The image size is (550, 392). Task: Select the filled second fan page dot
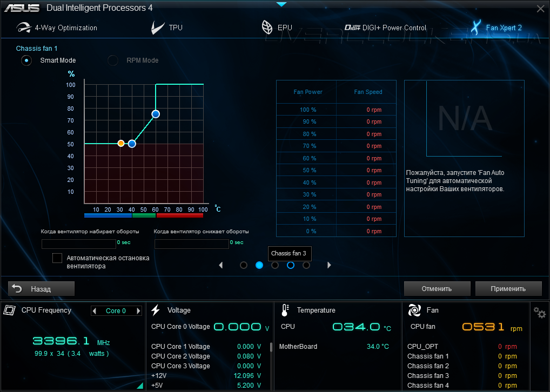click(259, 265)
